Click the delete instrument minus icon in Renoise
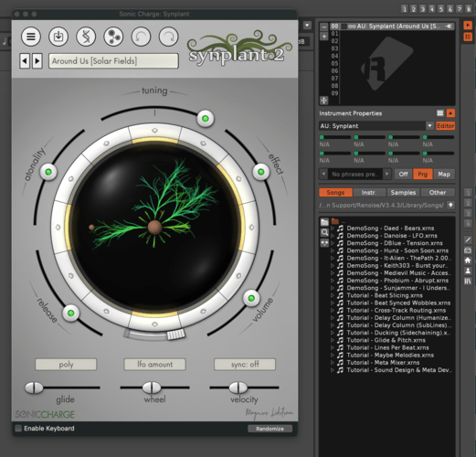The height and width of the screenshot is (457, 476). pos(324,27)
